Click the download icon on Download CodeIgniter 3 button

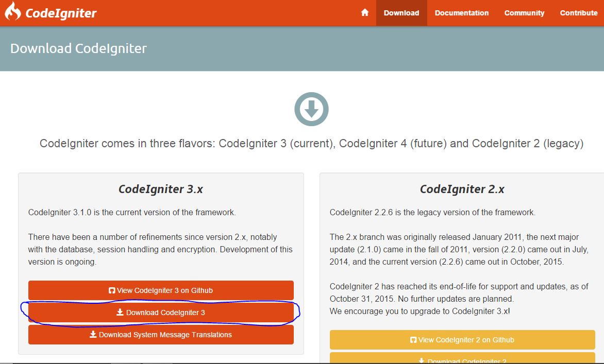(x=120, y=312)
